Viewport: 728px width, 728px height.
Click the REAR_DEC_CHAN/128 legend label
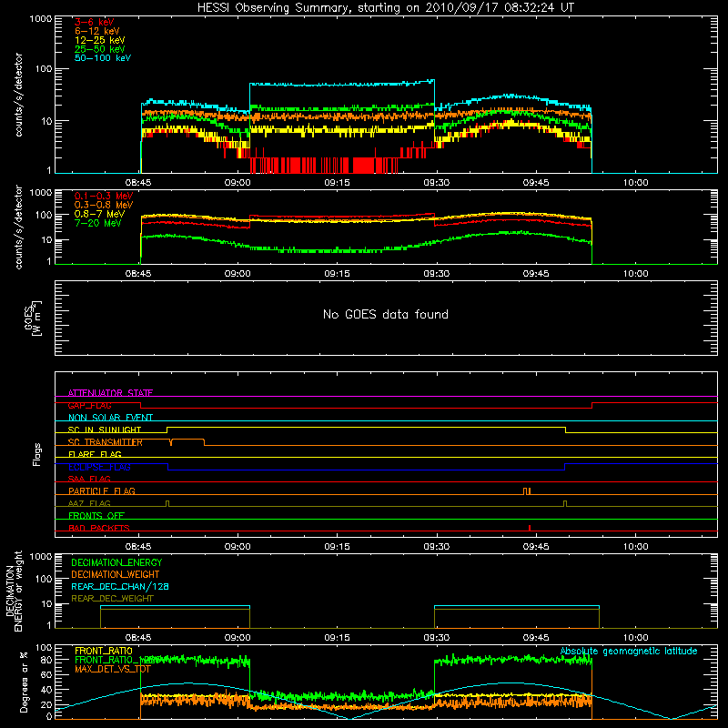click(120, 586)
